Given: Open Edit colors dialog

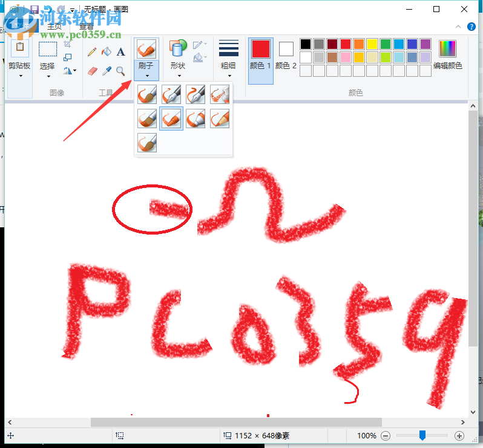Looking at the screenshot, I should 447,55.
